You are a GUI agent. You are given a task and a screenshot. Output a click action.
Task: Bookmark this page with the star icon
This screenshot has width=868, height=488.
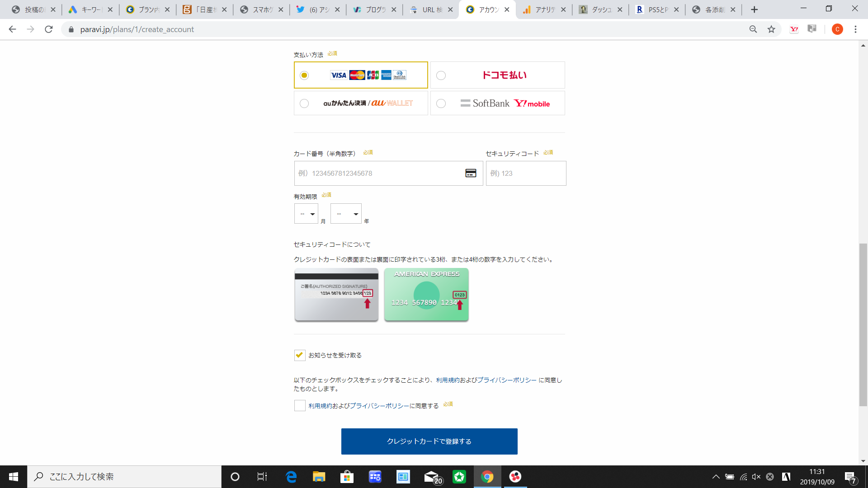pyautogui.click(x=771, y=29)
